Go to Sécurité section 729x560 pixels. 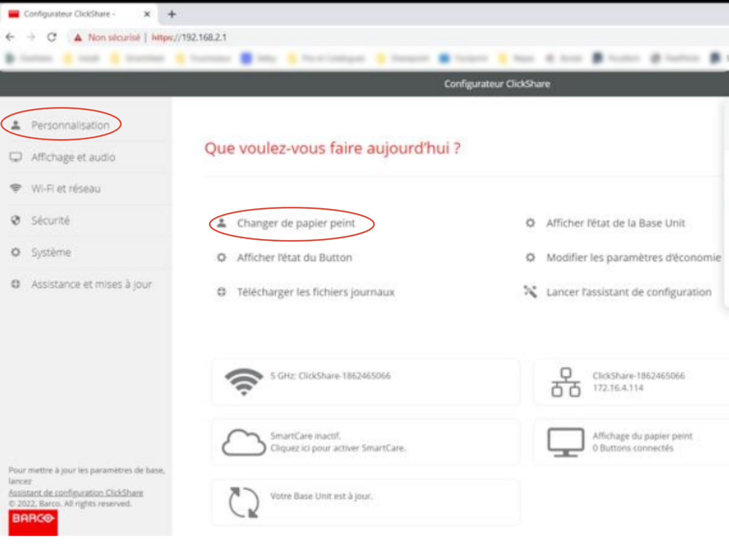coord(50,220)
